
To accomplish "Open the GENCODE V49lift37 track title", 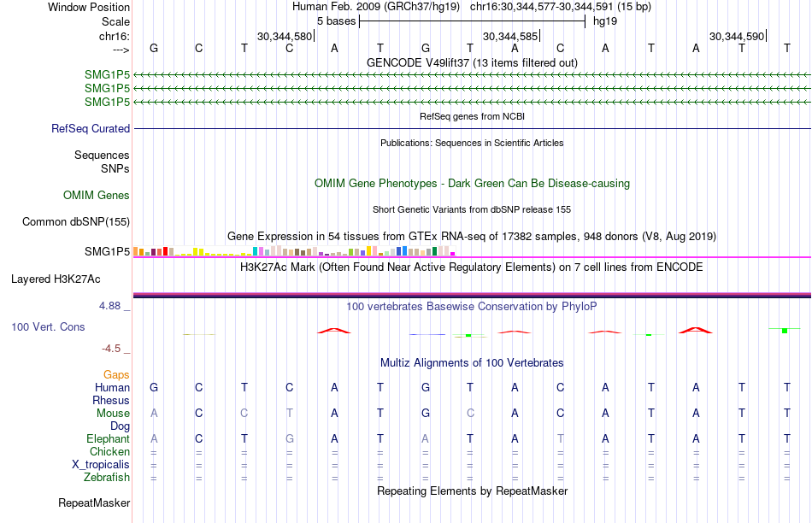I will (x=472, y=62).
